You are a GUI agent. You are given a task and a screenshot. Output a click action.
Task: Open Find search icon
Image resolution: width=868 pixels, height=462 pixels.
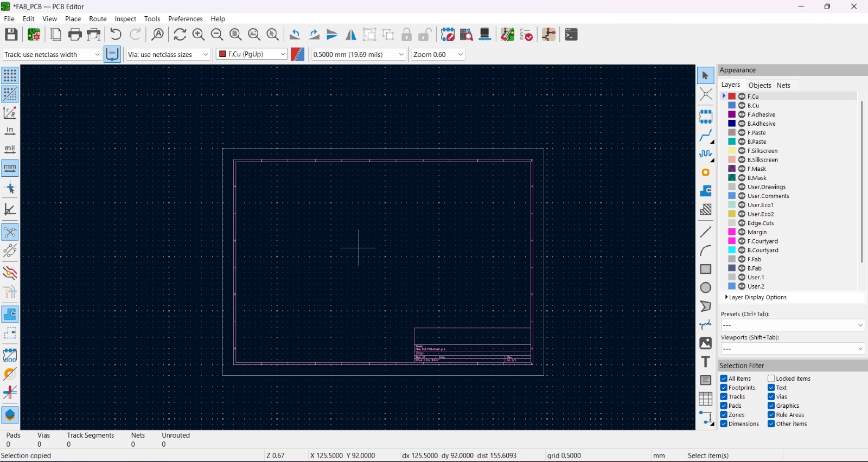[157, 35]
